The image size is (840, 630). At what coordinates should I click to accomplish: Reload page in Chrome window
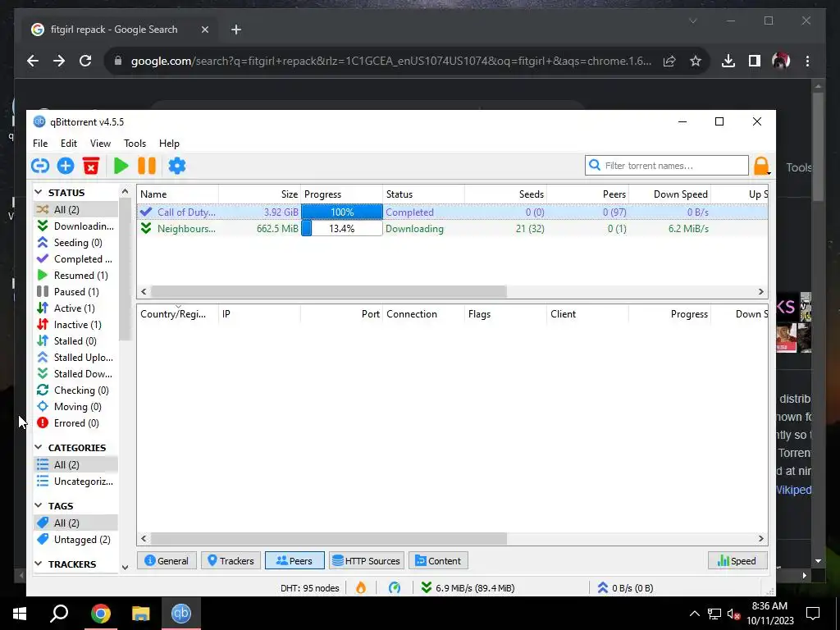point(85,61)
